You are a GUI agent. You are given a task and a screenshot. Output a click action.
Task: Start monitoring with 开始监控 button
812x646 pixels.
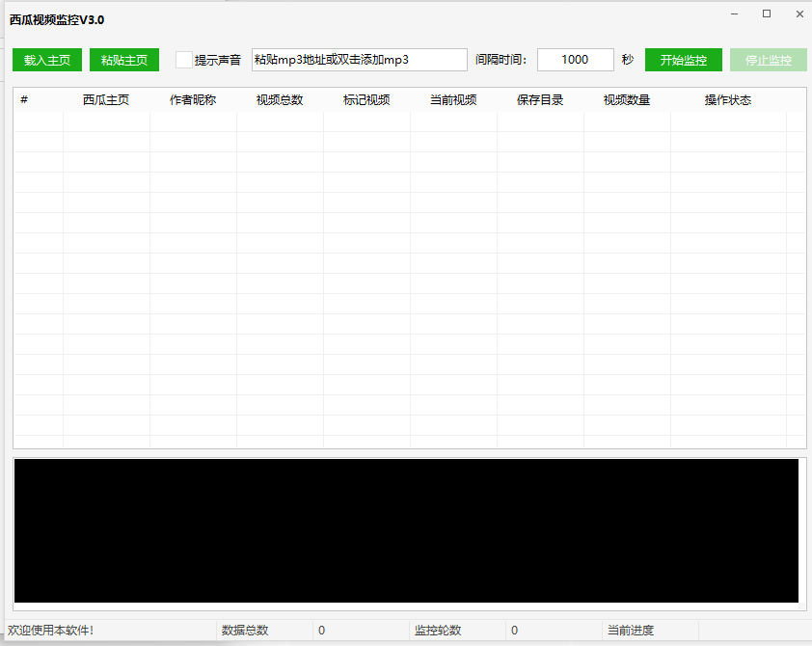point(683,60)
